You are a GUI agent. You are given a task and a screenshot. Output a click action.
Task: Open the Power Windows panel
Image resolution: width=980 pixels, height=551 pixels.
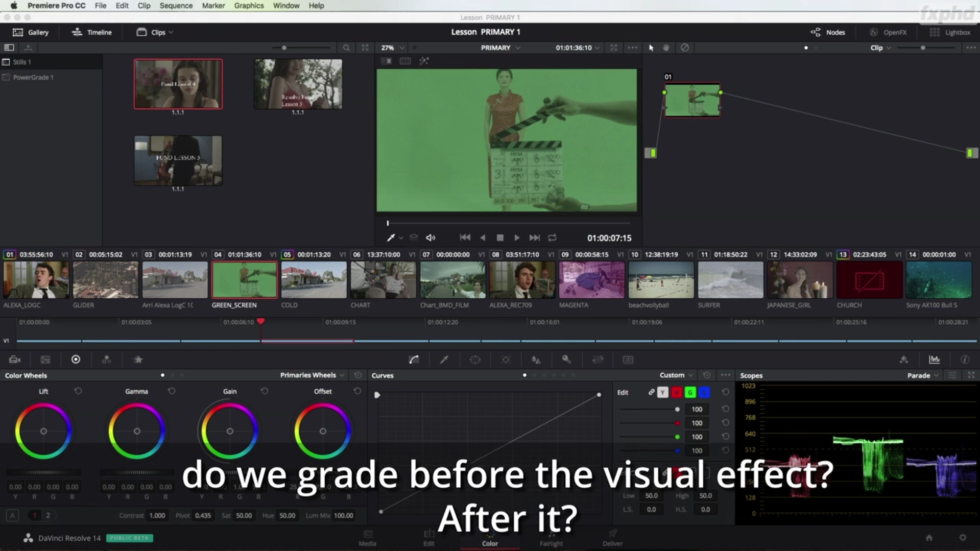tap(475, 360)
